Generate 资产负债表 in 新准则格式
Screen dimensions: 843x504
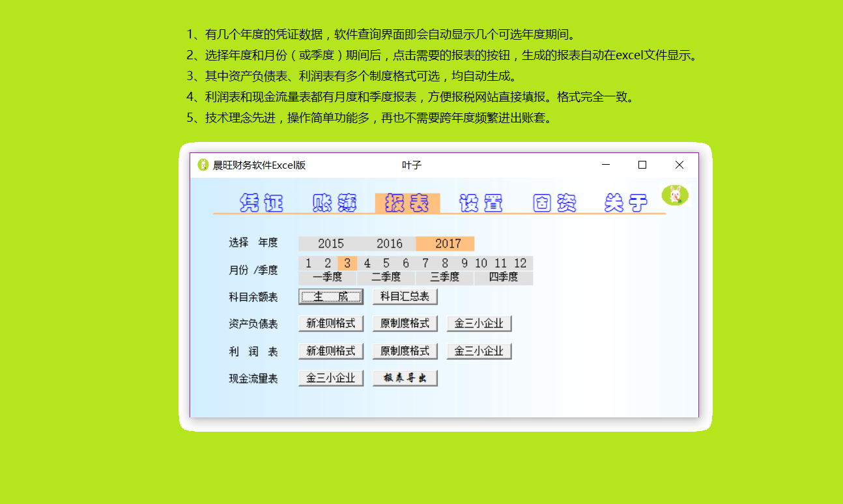pos(331,324)
